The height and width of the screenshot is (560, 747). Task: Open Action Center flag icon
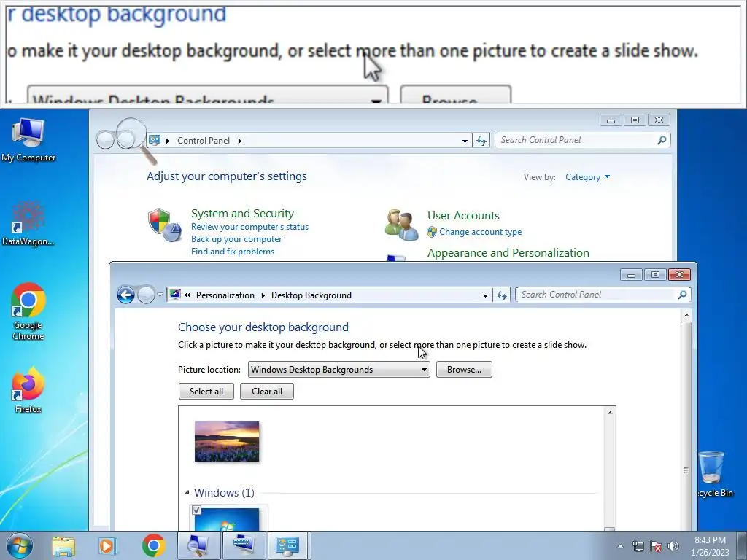click(x=656, y=546)
